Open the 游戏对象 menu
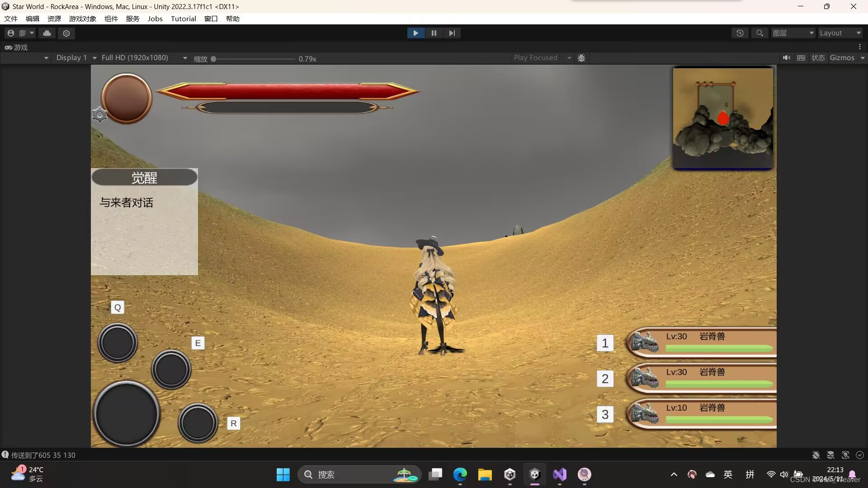 83,19
